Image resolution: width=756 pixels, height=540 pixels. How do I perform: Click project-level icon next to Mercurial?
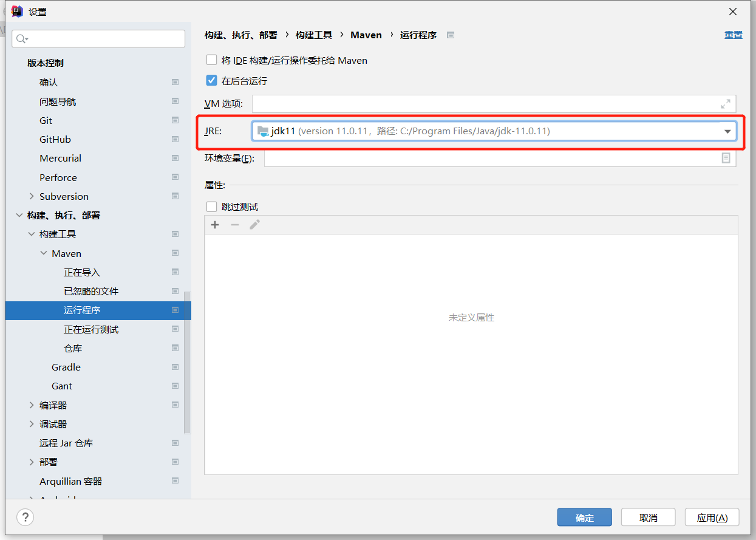[x=175, y=158]
